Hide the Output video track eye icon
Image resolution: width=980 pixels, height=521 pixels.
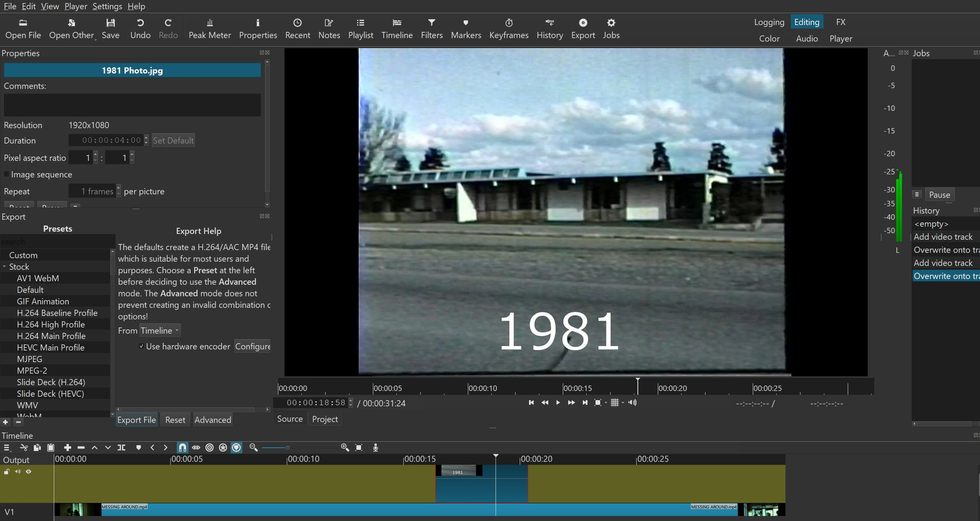[29, 471]
